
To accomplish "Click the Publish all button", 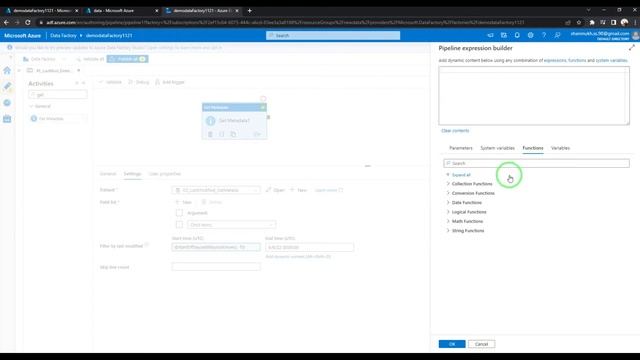I will point(127,59).
